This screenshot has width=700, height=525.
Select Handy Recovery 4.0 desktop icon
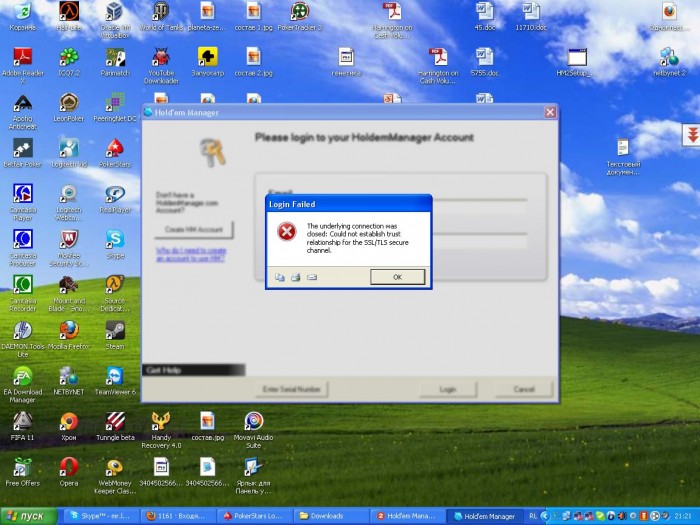(x=161, y=430)
